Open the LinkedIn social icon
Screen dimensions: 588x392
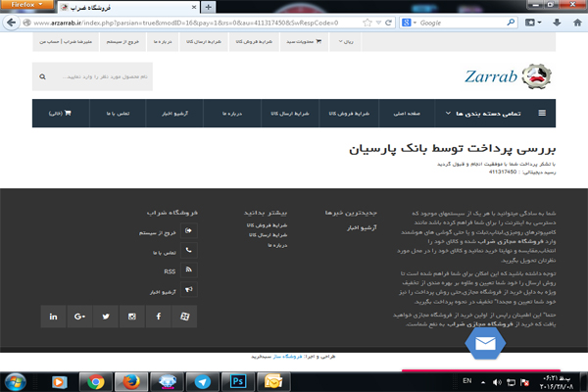pyautogui.click(x=53, y=317)
